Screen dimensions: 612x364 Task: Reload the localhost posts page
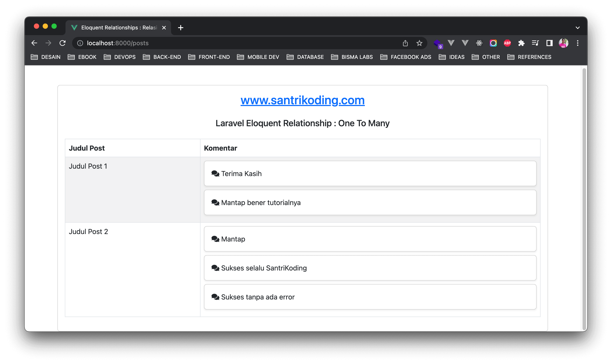(x=63, y=43)
